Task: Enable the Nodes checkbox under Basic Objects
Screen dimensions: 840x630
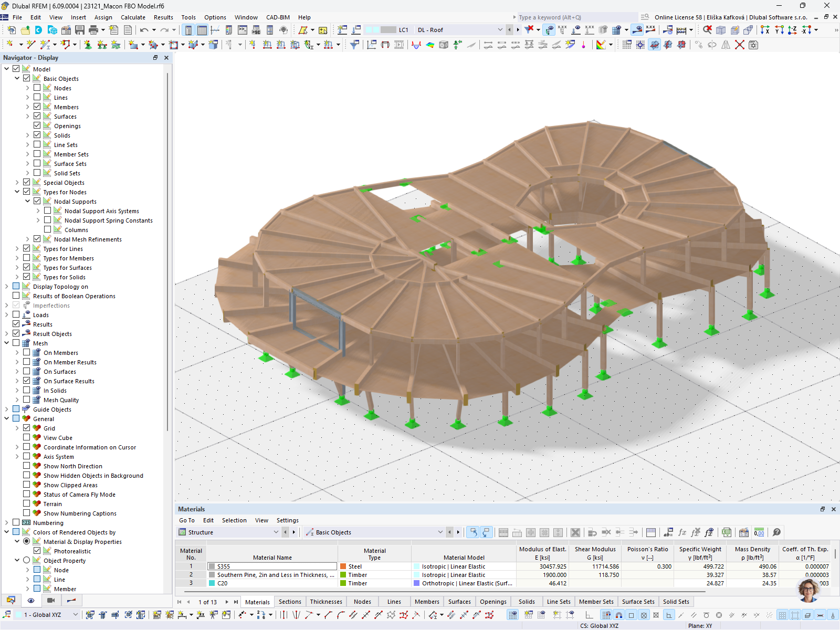Action: click(x=37, y=88)
